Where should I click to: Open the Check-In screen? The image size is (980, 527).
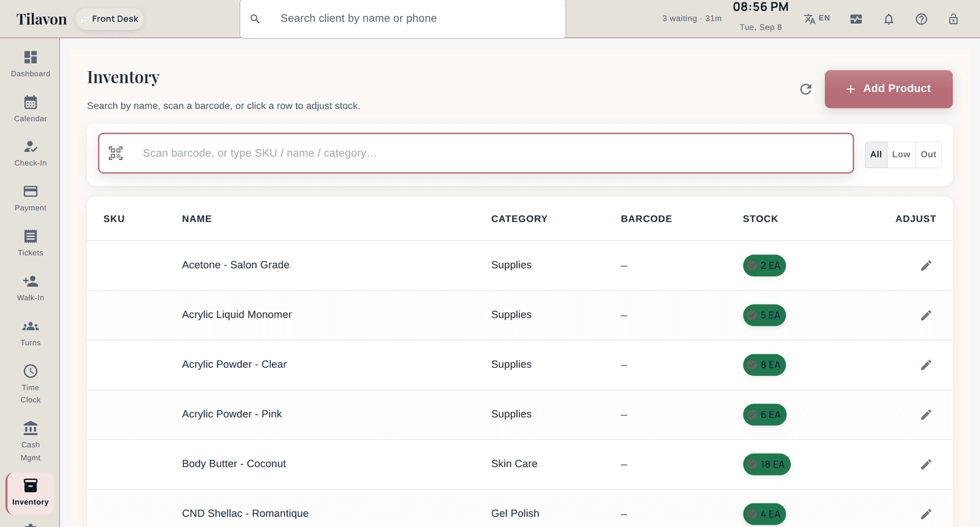[x=30, y=154]
